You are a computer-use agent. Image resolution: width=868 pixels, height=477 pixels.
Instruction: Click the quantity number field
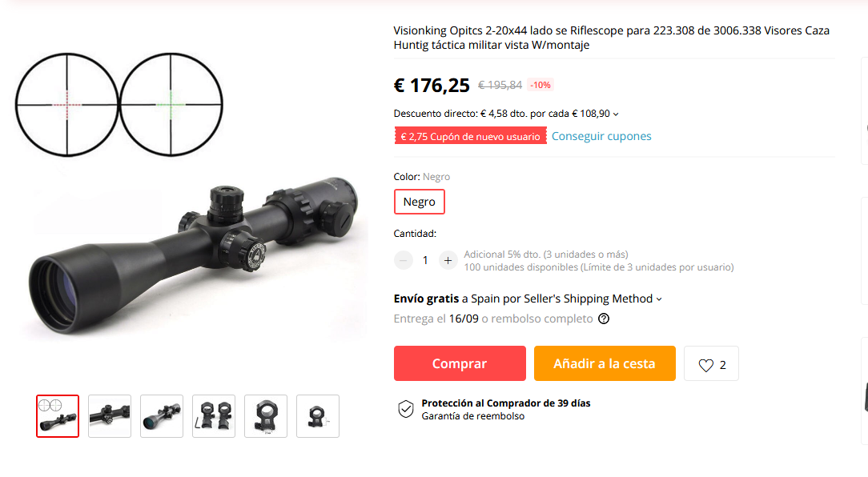pyautogui.click(x=425, y=260)
